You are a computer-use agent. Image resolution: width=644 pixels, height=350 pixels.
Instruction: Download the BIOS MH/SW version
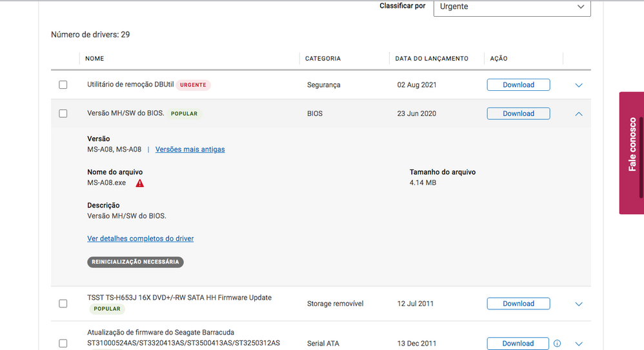(x=518, y=113)
